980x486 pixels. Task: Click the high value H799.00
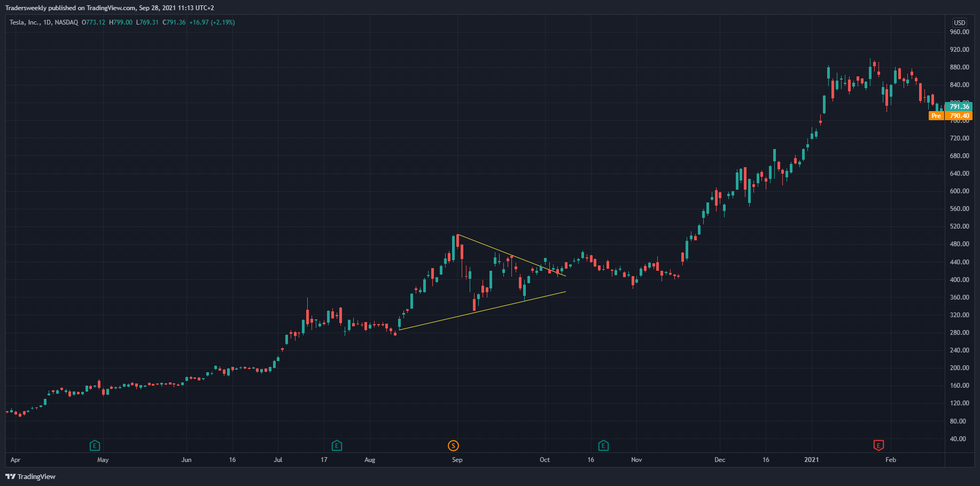click(x=121, y=22)
